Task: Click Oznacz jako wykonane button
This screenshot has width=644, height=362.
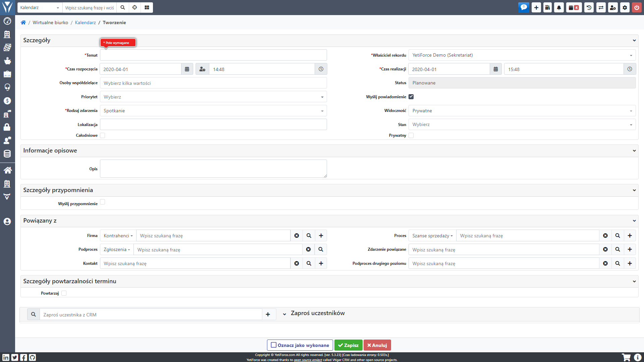Action: click(300, 345)
